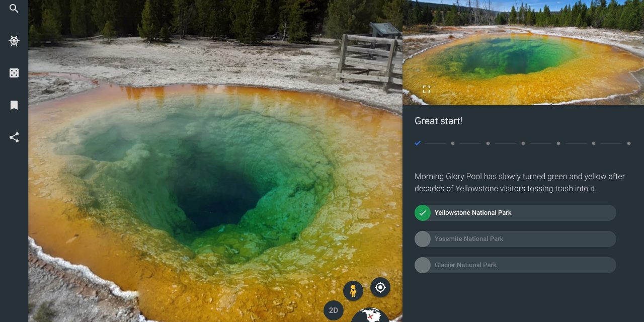Screen dimensions: 644x322
Task: Open the search tool in sidebar
Action: pos(14,9)
